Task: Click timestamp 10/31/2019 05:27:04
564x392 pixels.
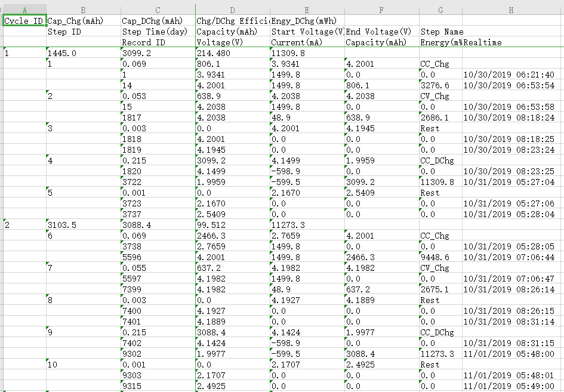Action: (x=511, y=182)
